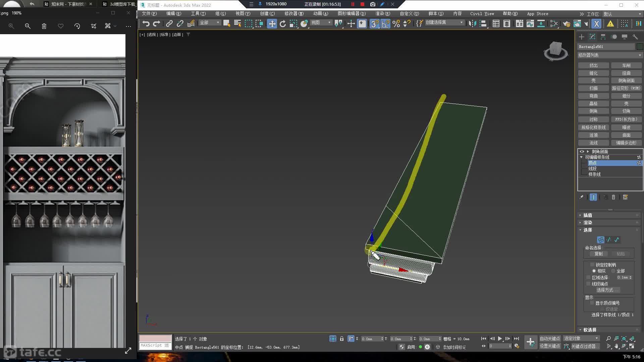Image resolution: width=644 pixels, height=362 pixels.
Task: Enable the 线段端点 checkbox
Action: pyautogui.click(x=588, y=284)
